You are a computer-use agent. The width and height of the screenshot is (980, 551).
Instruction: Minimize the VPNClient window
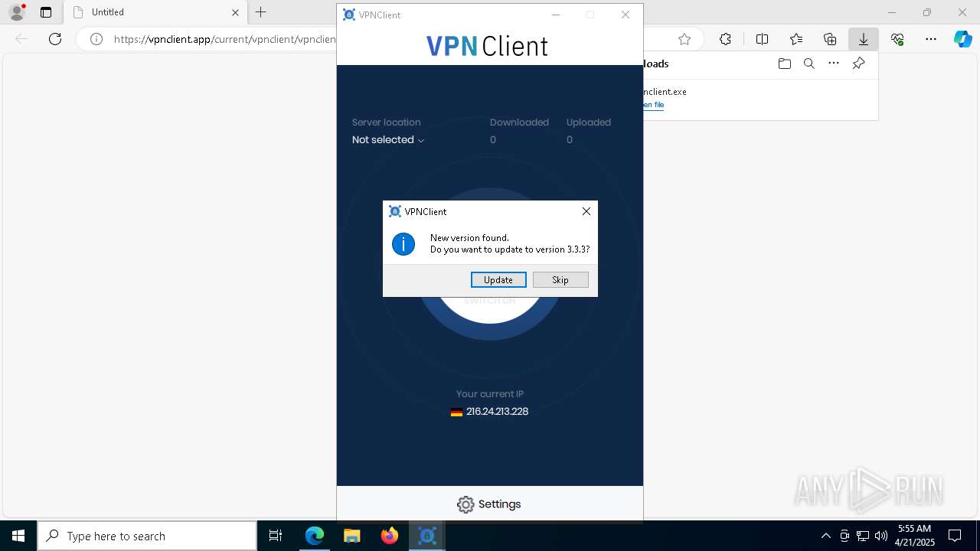pyautogui.click(x=556, y=15)
